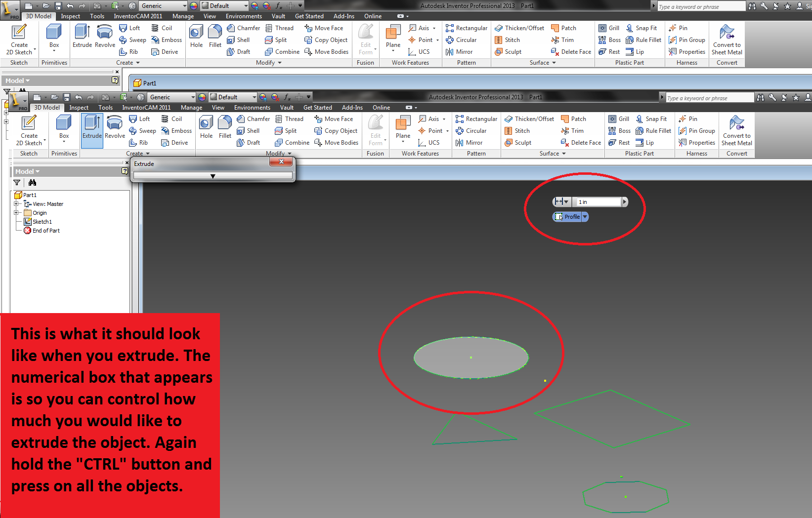
Task: Open the Get Started tab
Action: point(317,107)
